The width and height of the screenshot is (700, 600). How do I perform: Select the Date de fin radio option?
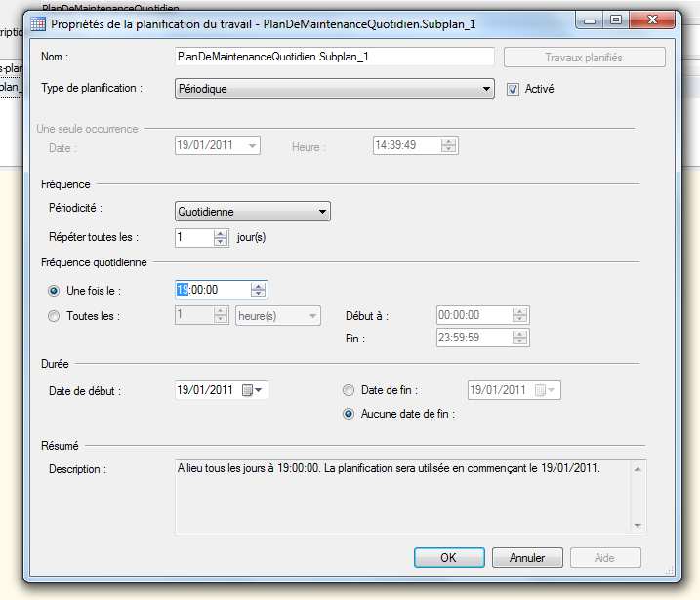tap(349, 390)
